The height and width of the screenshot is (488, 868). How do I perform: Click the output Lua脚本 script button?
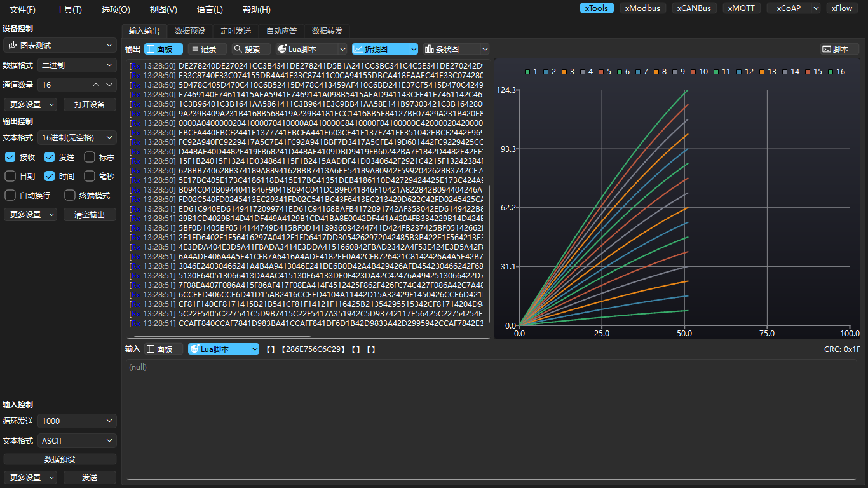tap(311, 49)
